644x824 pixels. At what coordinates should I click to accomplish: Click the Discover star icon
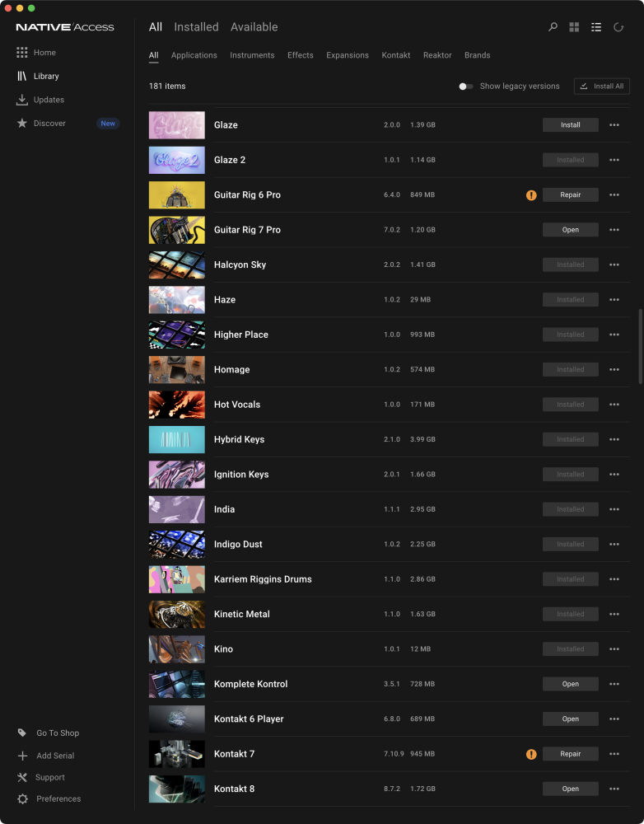point(21,124)
